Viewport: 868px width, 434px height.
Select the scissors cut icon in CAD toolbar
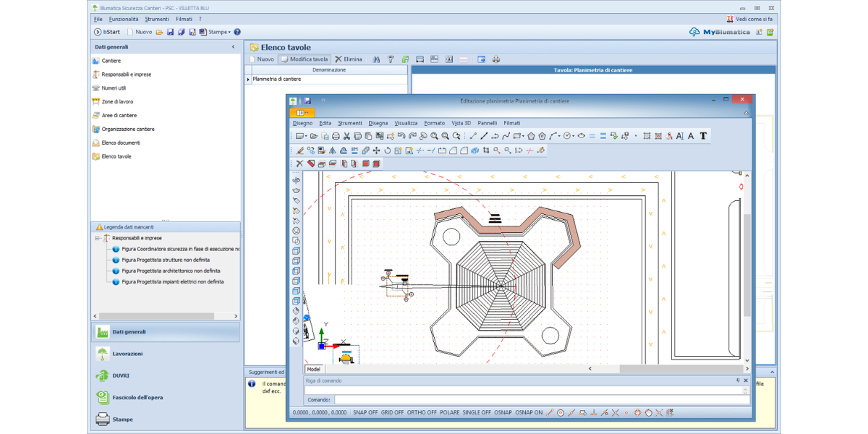[346, 136]
